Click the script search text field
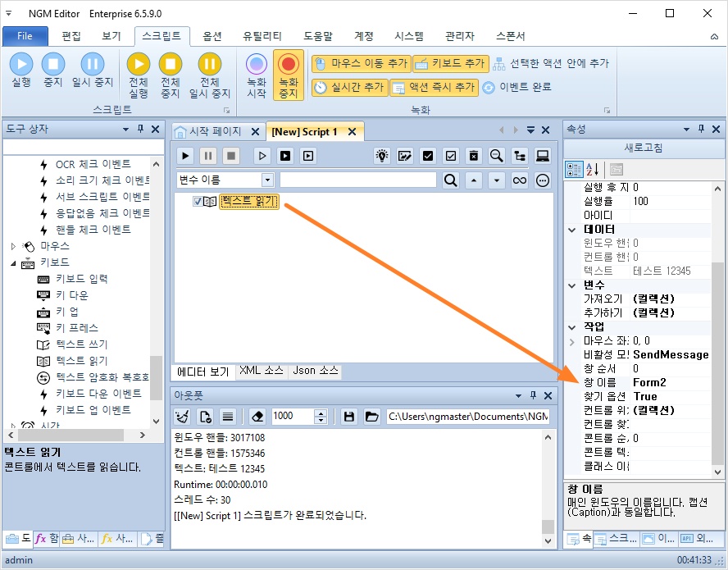728x570 pixels. 358,180
